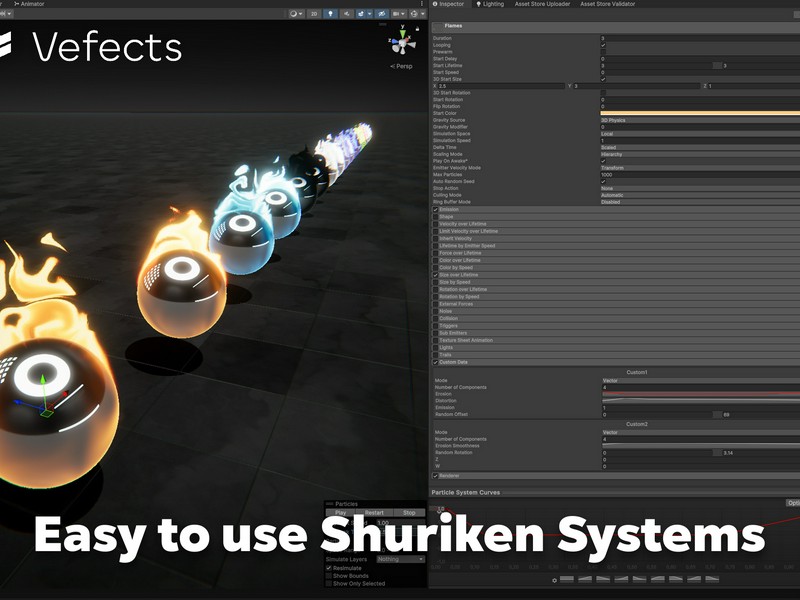Open Simulate Layers Nothing dropdown

[x=401, y=559]
